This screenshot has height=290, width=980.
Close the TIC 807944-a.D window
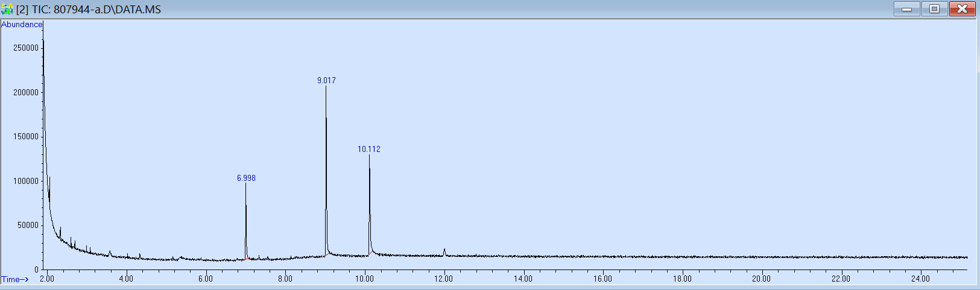click(962, 9)
